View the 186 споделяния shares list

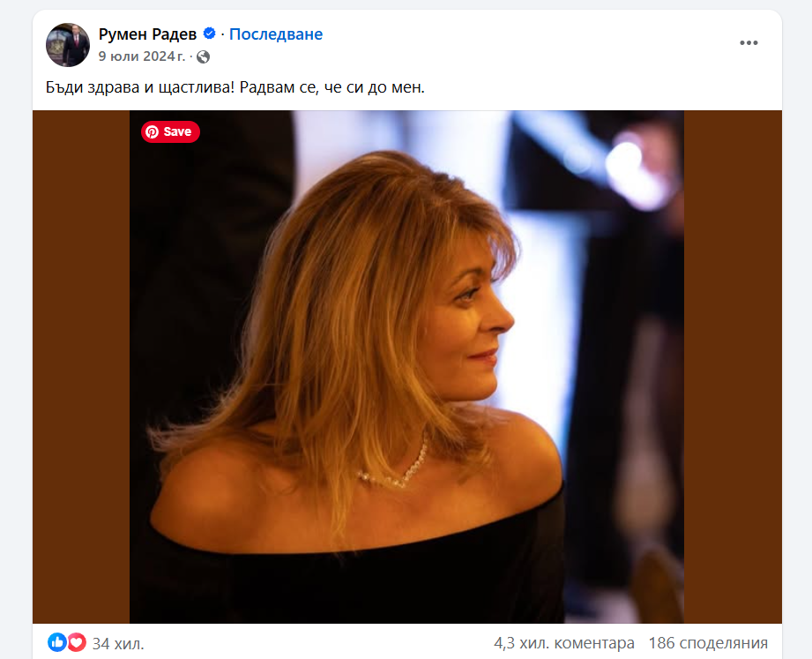[x=708, y=643]
